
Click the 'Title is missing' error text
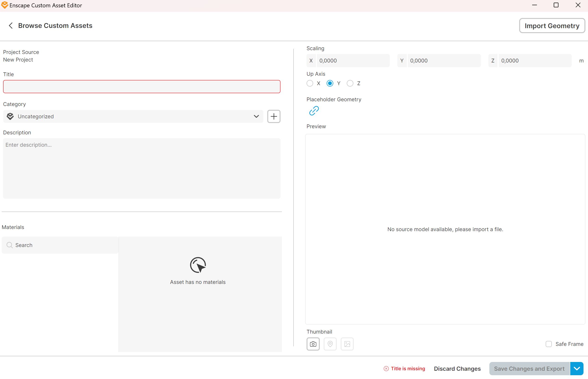pyautogui.click(x=408, y=369)
